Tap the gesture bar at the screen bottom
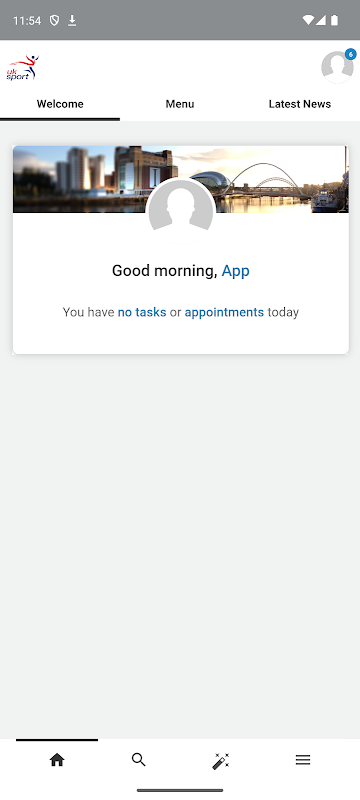The height and width of the screenshot is (800, 360). click(180, 790)
